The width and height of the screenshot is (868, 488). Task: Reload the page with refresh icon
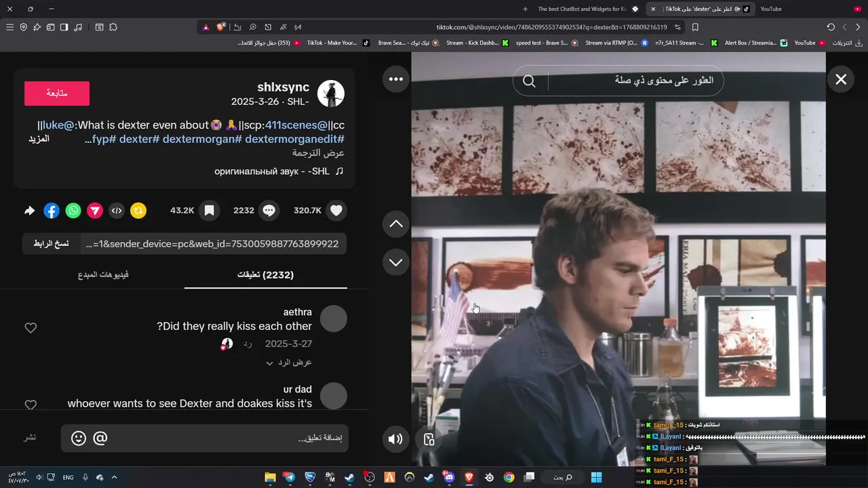(x=831, y=27)
